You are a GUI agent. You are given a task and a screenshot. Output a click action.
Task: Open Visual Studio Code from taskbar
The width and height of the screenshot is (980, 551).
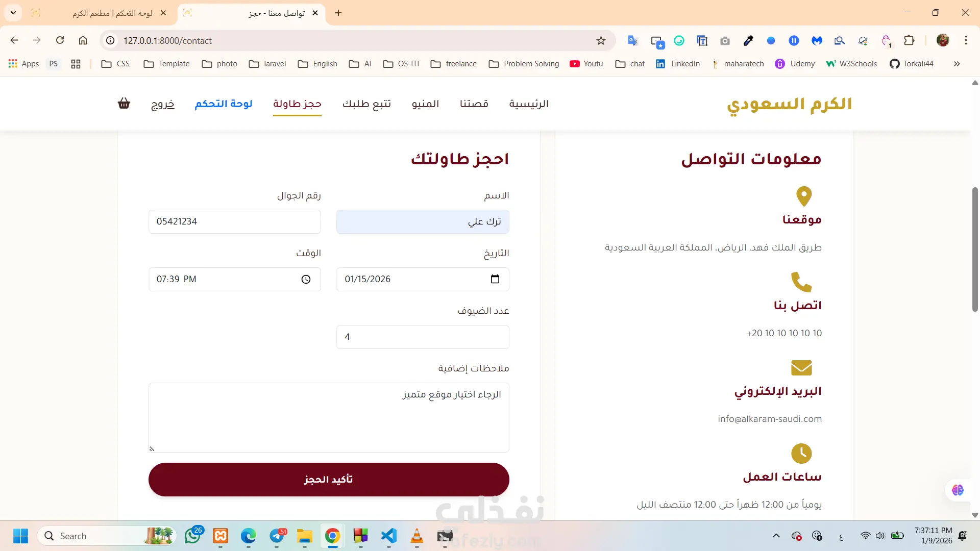pos(389,536)
